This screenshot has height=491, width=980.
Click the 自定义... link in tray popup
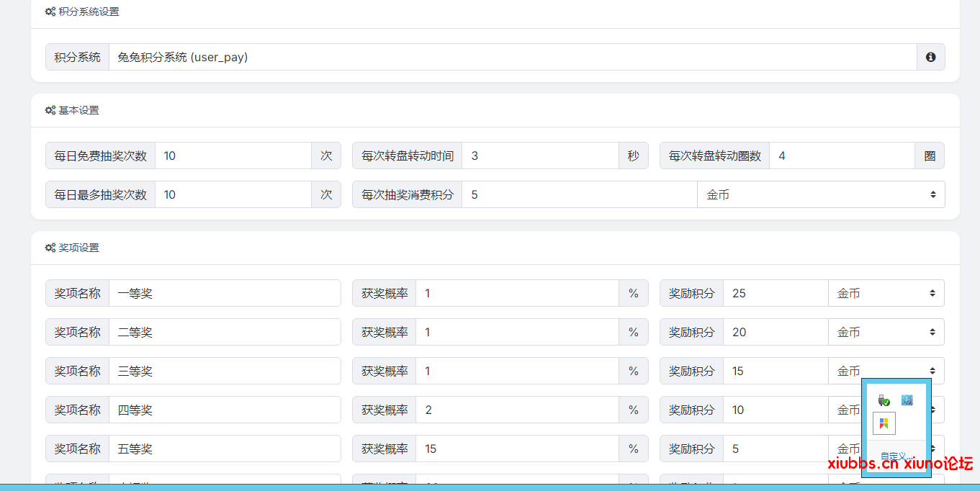(896, 456)
